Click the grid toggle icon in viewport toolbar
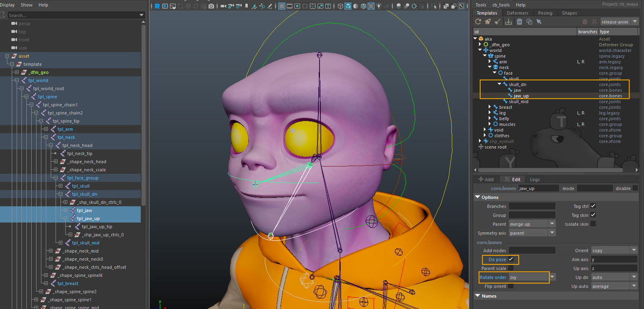This screenshot has width=644, height=309. coord(282,6)
